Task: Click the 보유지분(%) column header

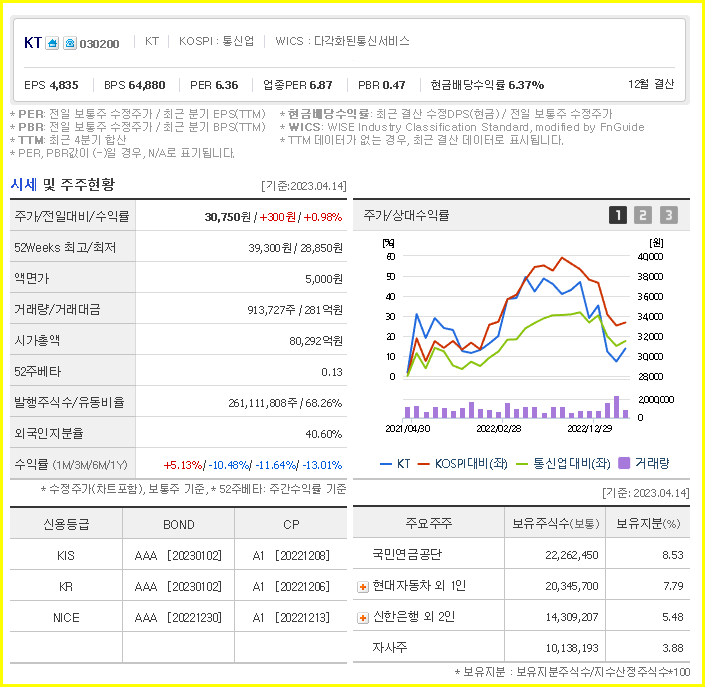Action: click(648, 524)
